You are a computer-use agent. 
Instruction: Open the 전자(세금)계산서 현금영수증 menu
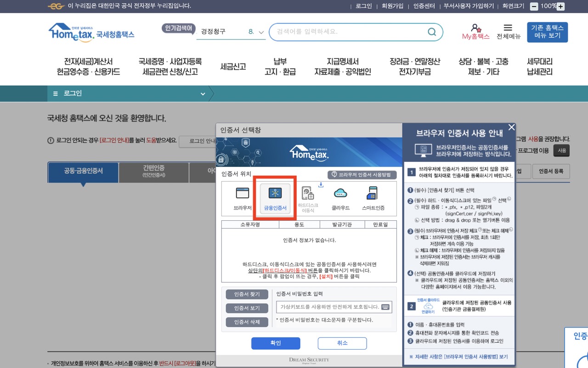(x=89, y=67)
